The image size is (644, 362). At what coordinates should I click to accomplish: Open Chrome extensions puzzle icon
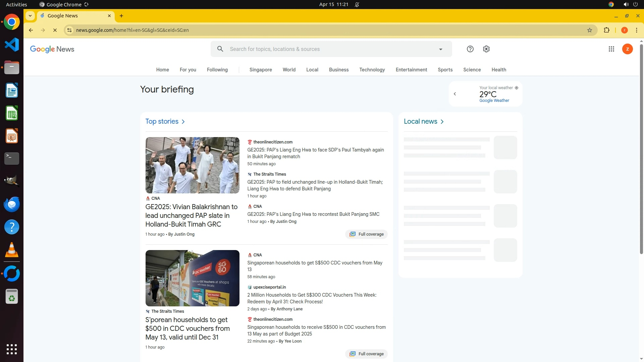(x=606, y=30)
